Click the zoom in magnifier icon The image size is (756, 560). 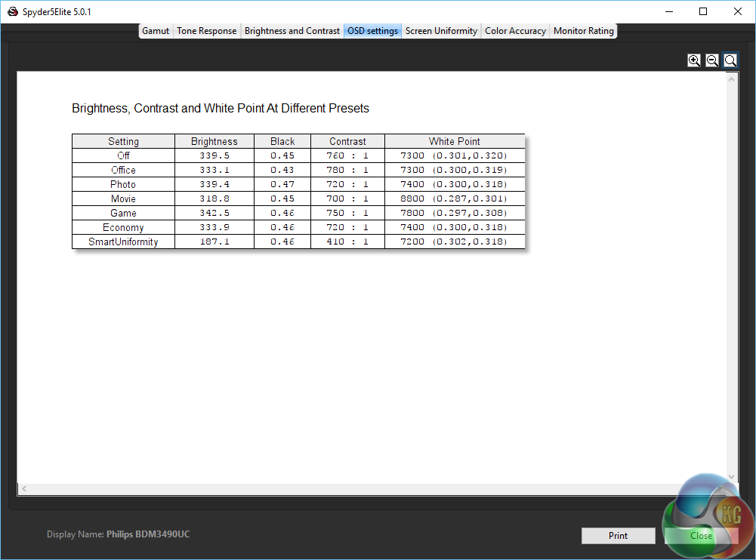pos(694,60)
